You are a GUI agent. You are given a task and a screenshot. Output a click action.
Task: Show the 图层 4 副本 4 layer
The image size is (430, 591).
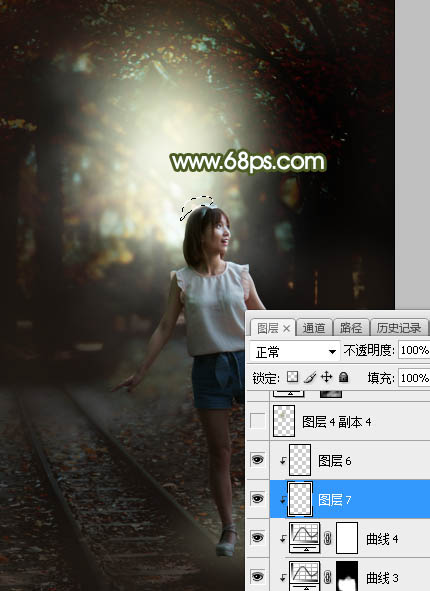tap(257, 421)
